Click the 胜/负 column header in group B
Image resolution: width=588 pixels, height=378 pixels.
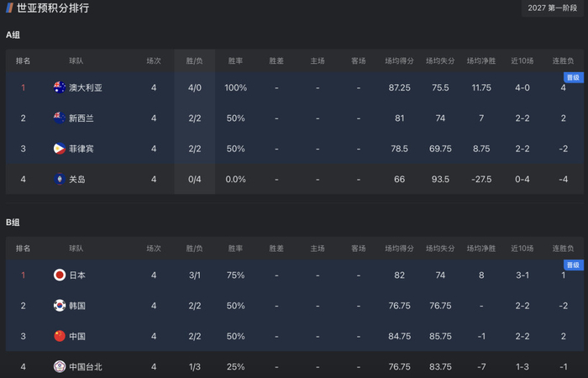pos(194,249)
